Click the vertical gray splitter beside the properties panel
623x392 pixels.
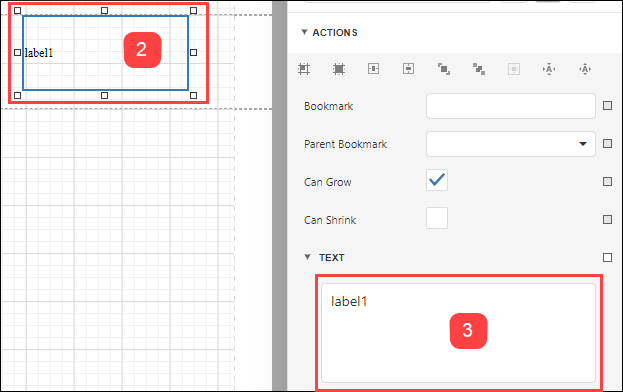click(x=280, y=196)
